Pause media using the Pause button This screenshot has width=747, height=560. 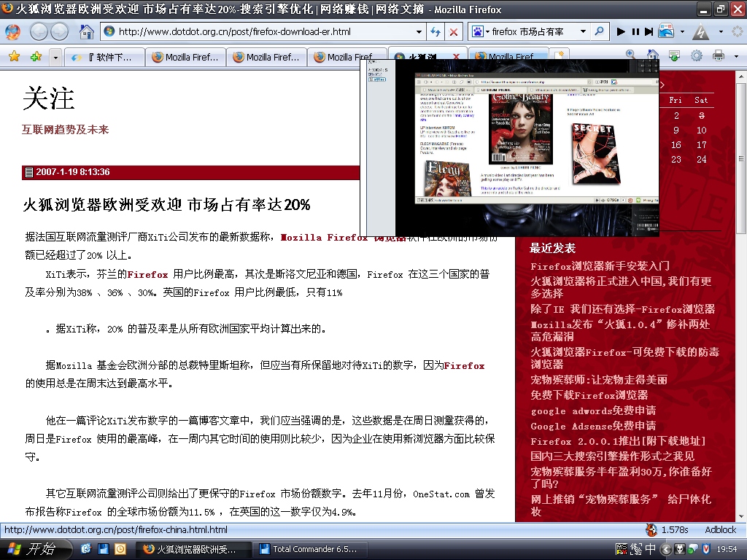[635, 32]
